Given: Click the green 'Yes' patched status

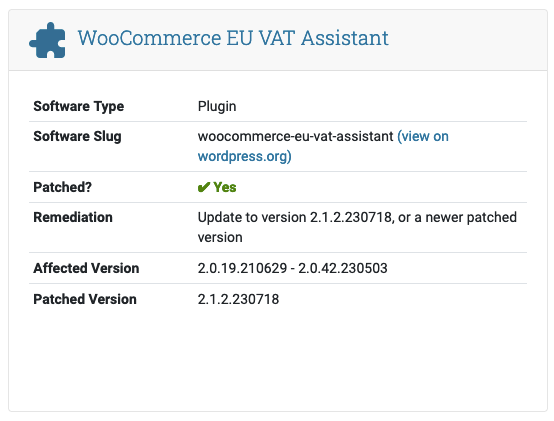Looking at the screenshot, I should pyautogui.click(x=225, y=187).
